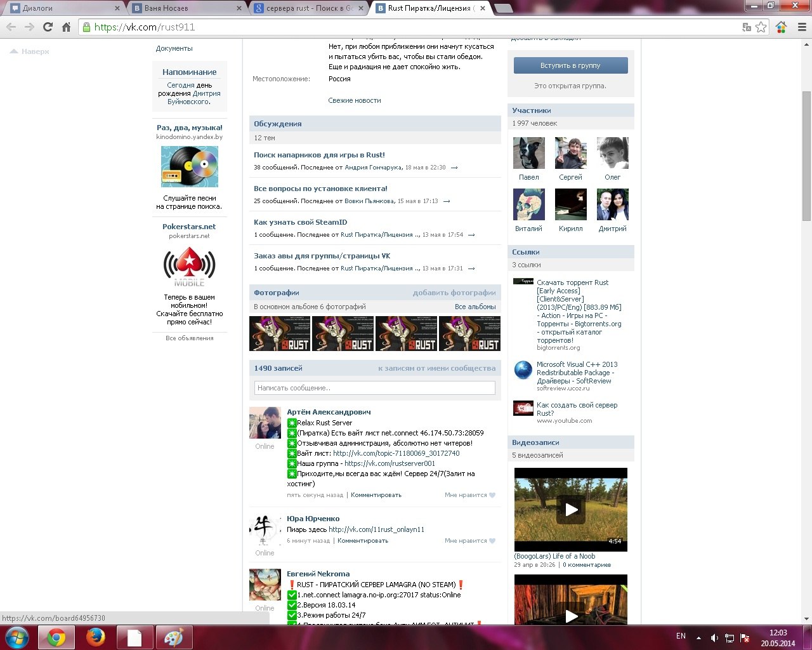Screen dimensions: 812x650
Task: Bookmark this page with the star icon
Action: pos(761,27)
